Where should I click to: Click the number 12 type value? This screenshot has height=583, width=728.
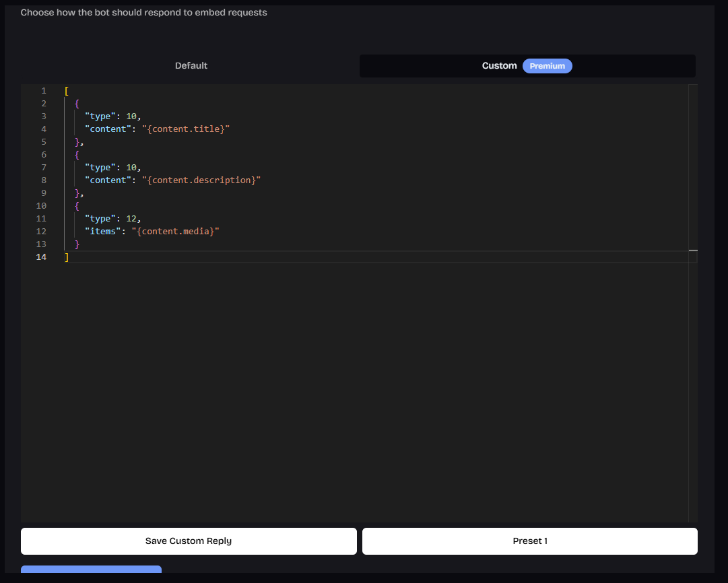tap(131, 219)
